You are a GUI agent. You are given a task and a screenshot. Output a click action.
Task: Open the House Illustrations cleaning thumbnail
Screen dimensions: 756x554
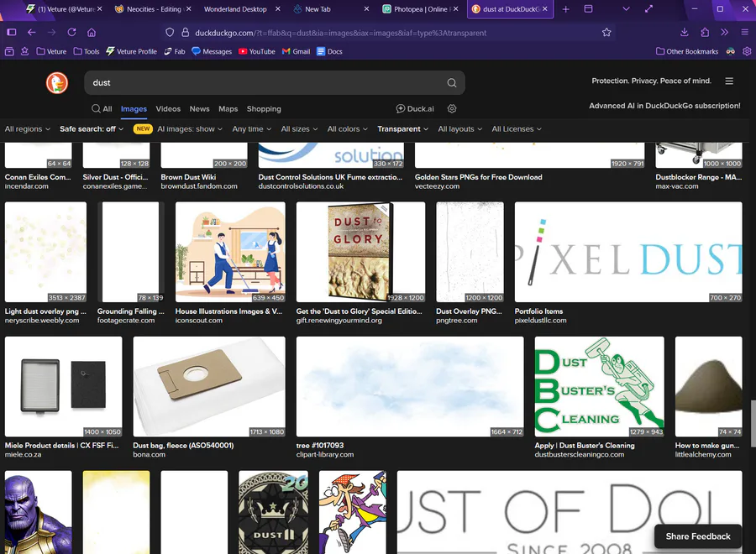pos(230,252)
